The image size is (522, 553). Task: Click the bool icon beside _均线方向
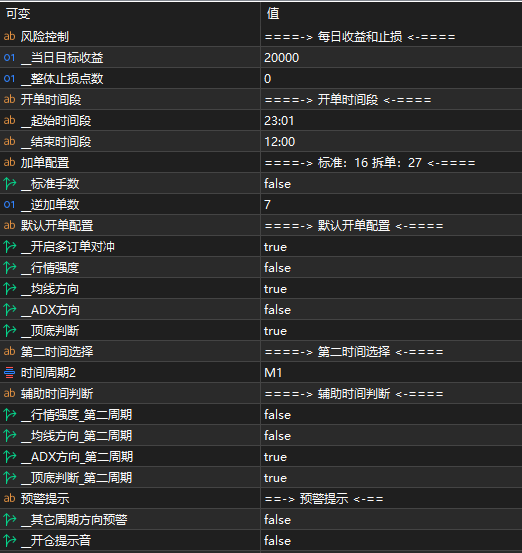coord(10,288)
